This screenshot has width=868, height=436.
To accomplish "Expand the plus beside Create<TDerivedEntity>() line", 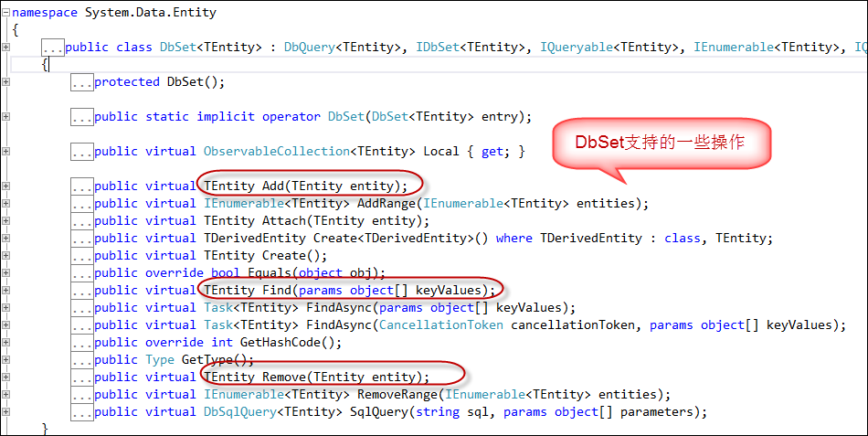I will pyautogui.click(x=6, y=239).
